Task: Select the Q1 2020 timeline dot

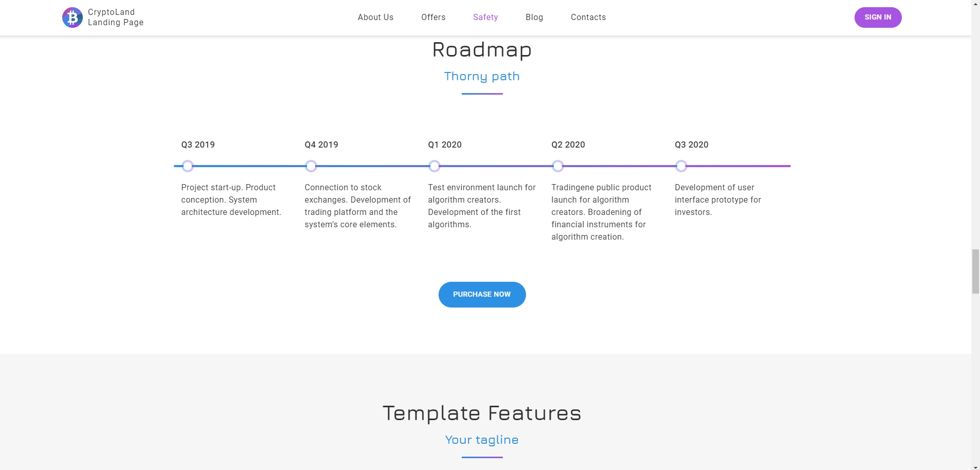Action: pyautogui.click(x=434, y=166)
